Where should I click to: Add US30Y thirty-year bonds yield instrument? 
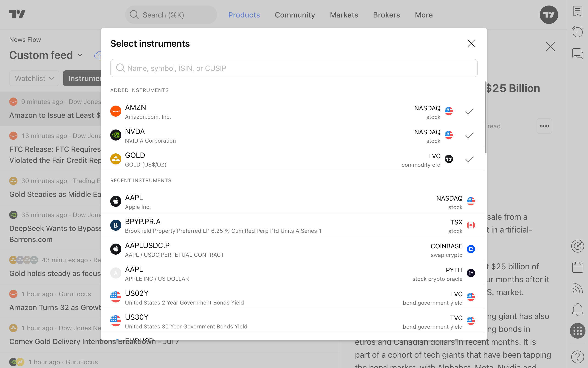293,321
